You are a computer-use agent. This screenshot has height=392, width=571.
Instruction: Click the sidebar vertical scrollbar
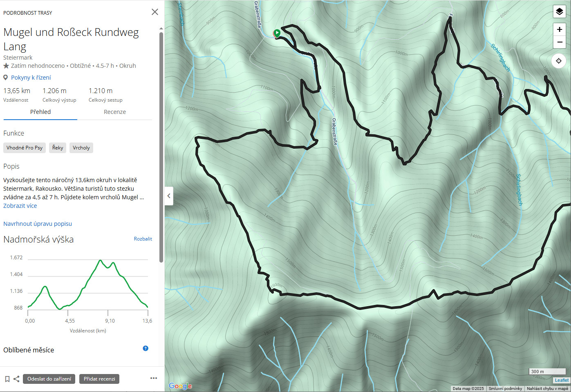tap(161, 147)
